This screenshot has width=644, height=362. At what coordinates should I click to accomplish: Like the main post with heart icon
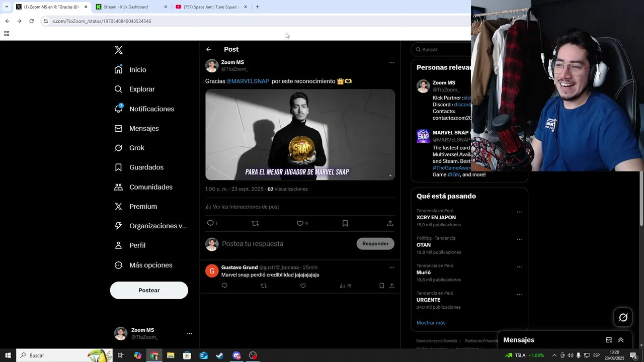(300, 223)
